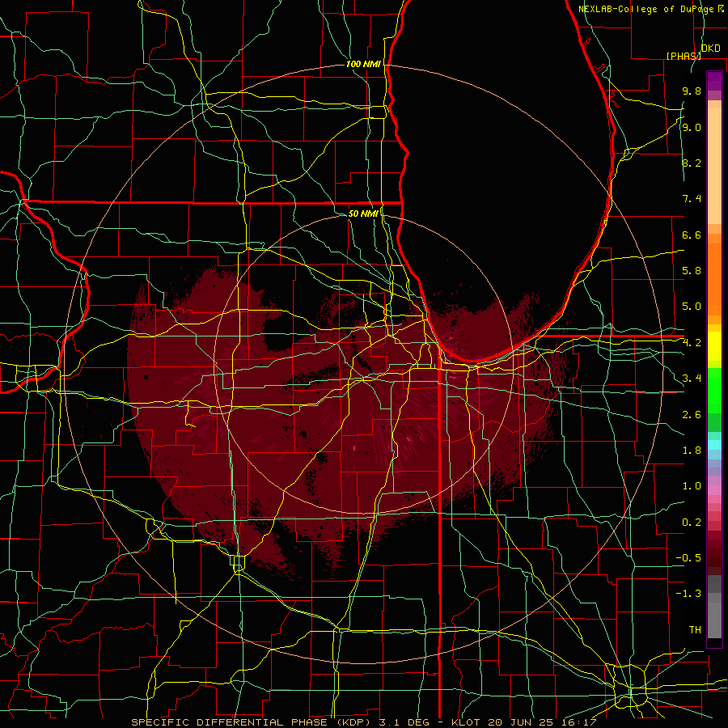Click the [PHAS] unit label
This screenshot has width=728, height=728.
coord(684,56)
